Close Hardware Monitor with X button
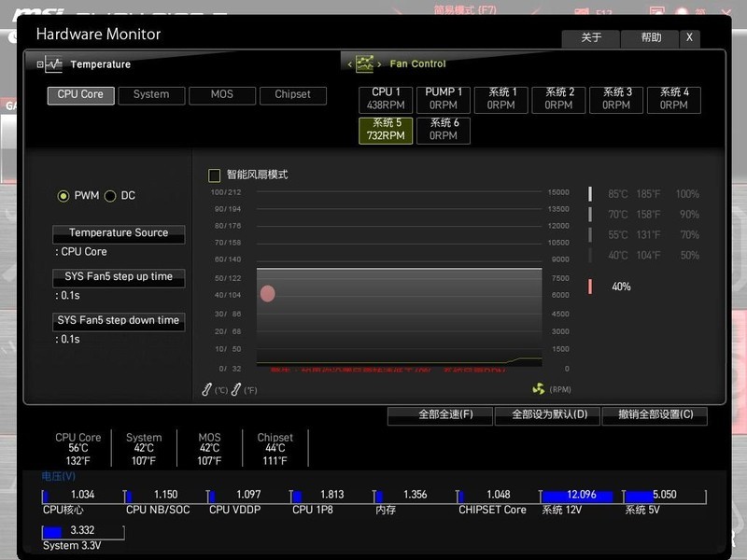 689,38
